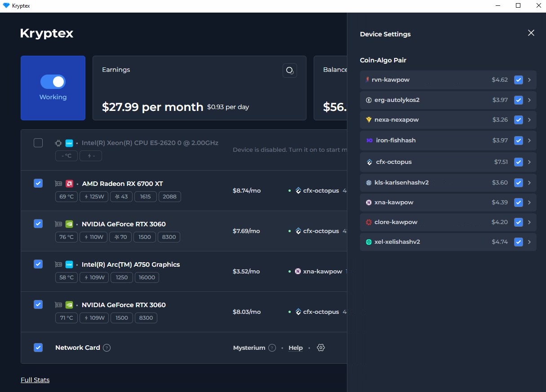Viewport: 546px width, 392px height.
Task: Uncheck the iron-fishhash pair checkbox
Action: [519, 141]
